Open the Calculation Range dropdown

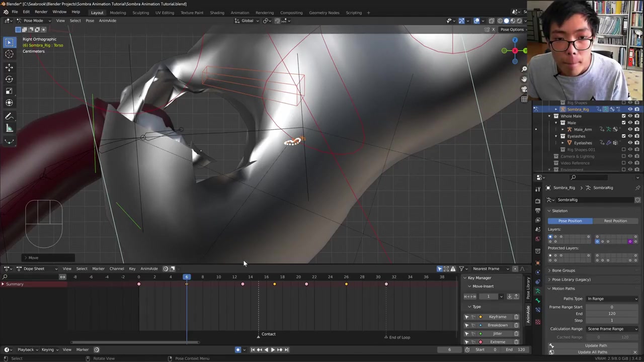(612, 329)
